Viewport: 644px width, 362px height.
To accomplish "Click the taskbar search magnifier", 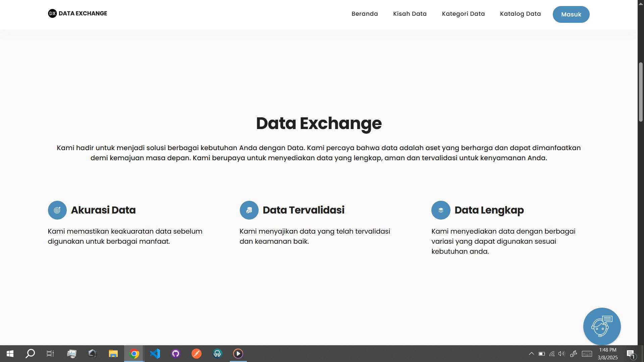I will coord(30,354).
